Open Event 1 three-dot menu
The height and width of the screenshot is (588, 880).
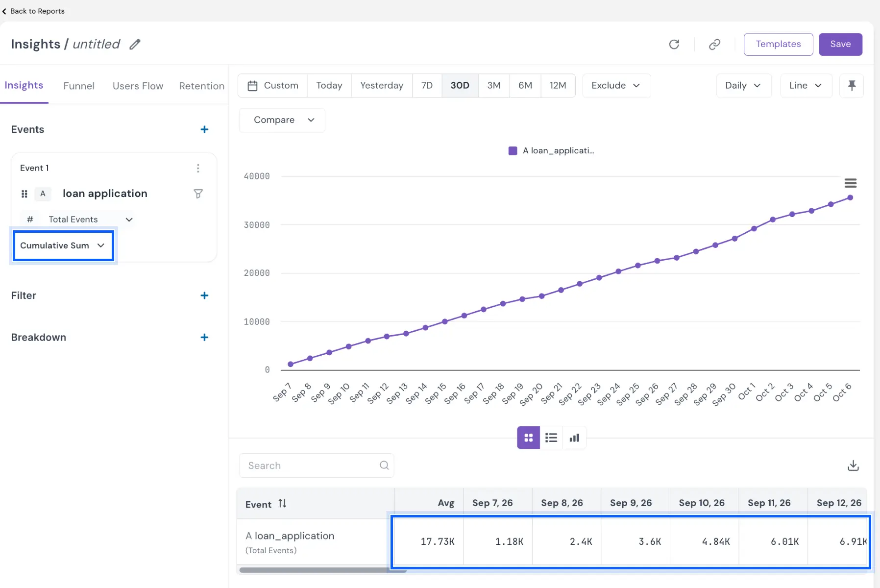[198, 168]
